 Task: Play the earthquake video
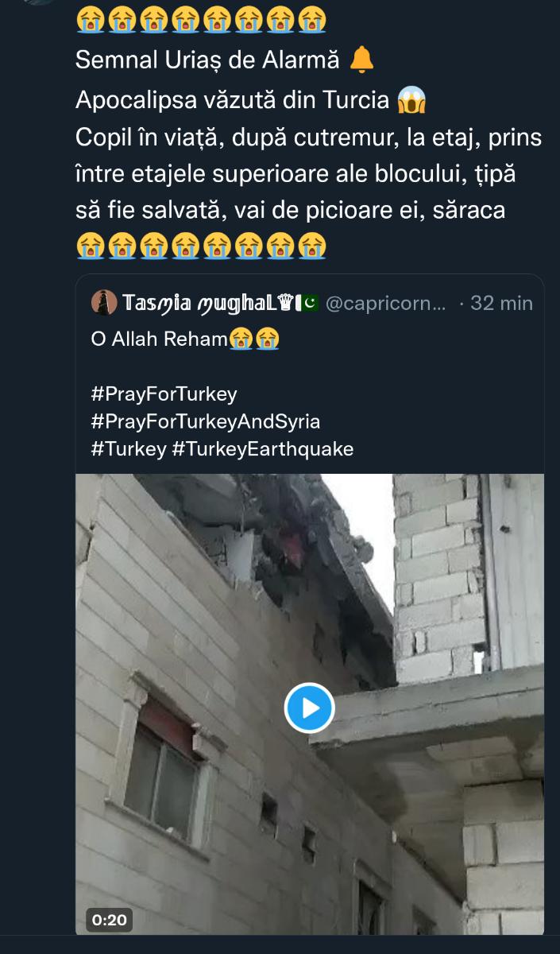309,707
